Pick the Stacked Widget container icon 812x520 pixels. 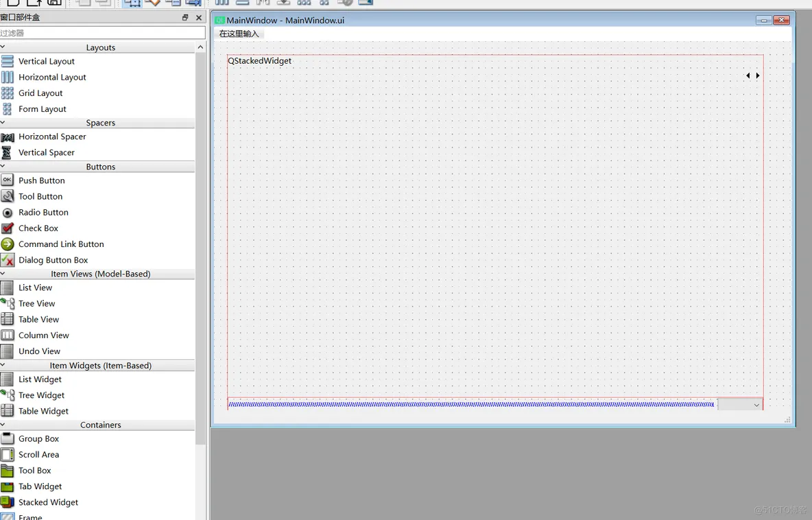point(8,502)
